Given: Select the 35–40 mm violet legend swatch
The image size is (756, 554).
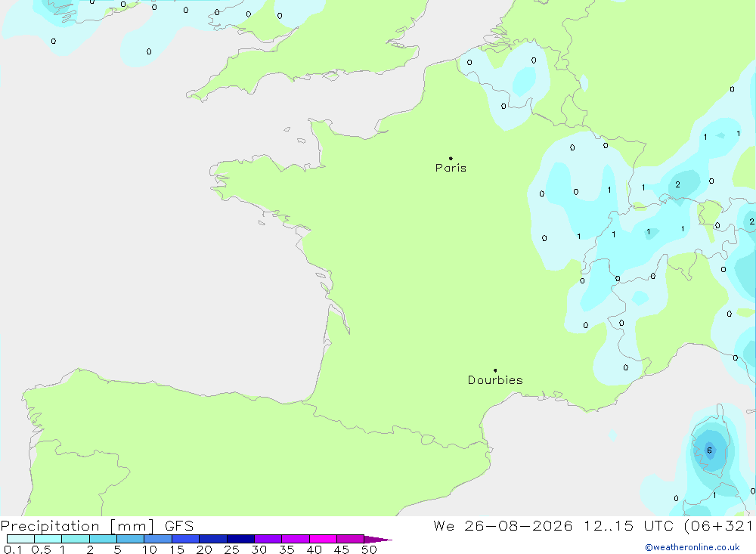Looking at the screenshot, I should click(x=296, y=539).
